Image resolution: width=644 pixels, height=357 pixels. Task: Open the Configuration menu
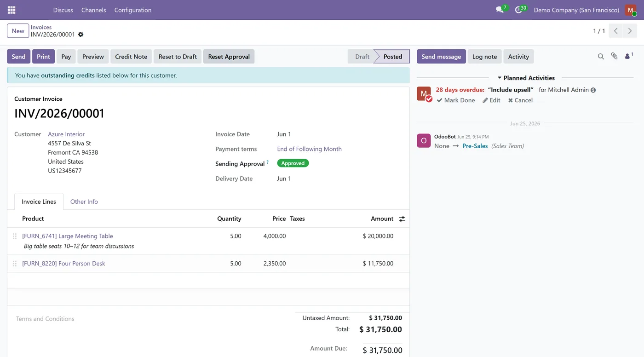pyautogui.click(x=133, y=10)
